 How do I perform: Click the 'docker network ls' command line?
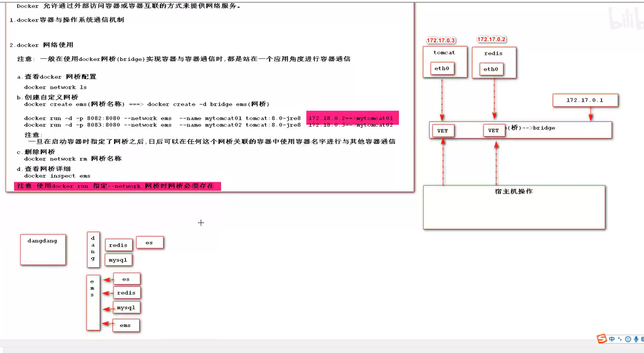55,87
